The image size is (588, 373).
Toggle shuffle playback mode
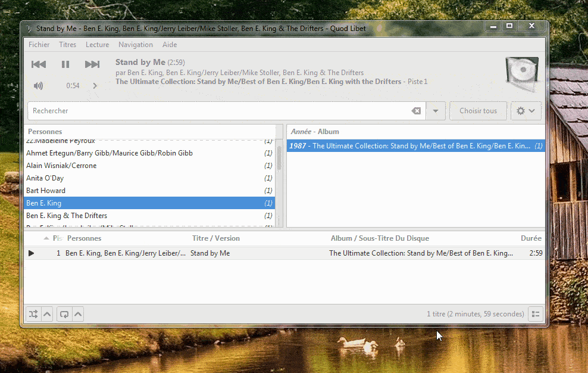[33, 314]
